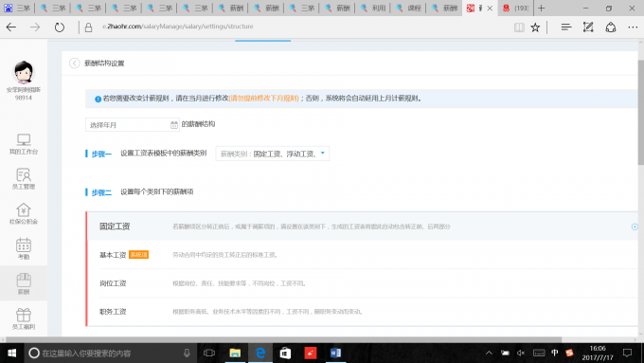Click the 选择年月 date input field
The width and height of the screenshot is (644, 363).
133,124
